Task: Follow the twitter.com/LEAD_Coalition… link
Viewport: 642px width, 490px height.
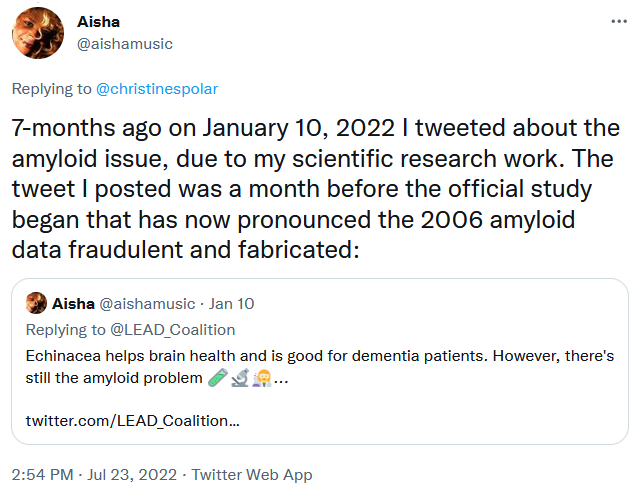Action: point(133,421)
